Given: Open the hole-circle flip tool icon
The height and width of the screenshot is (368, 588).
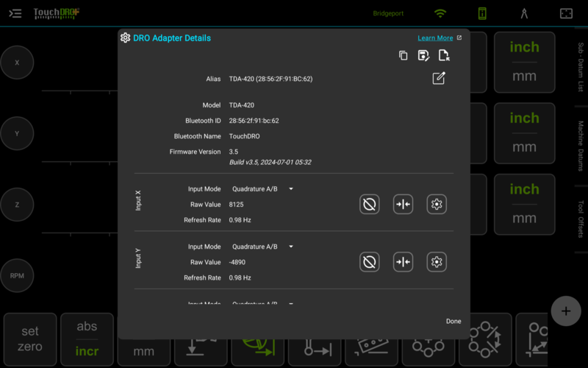Looking at the screenshot, I should click(x=485, y=339).
